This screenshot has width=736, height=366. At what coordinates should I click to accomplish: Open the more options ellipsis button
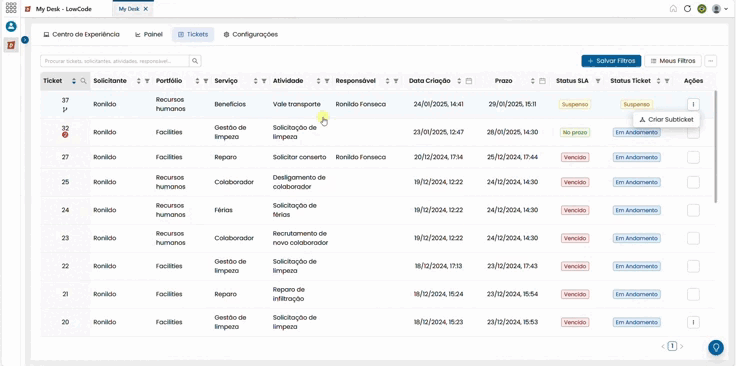[x=711, y=61]
